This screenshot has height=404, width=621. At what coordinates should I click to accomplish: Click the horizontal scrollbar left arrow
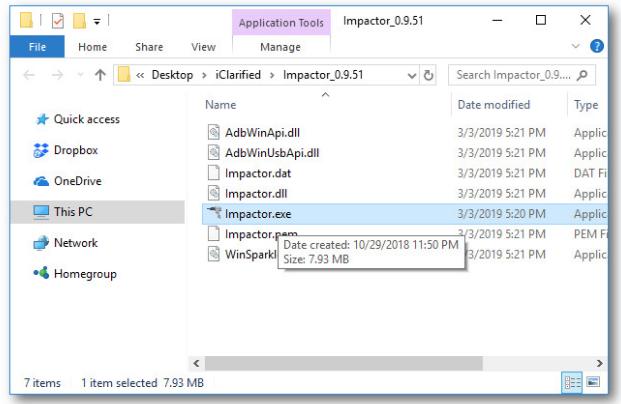[x=196, y=363]
